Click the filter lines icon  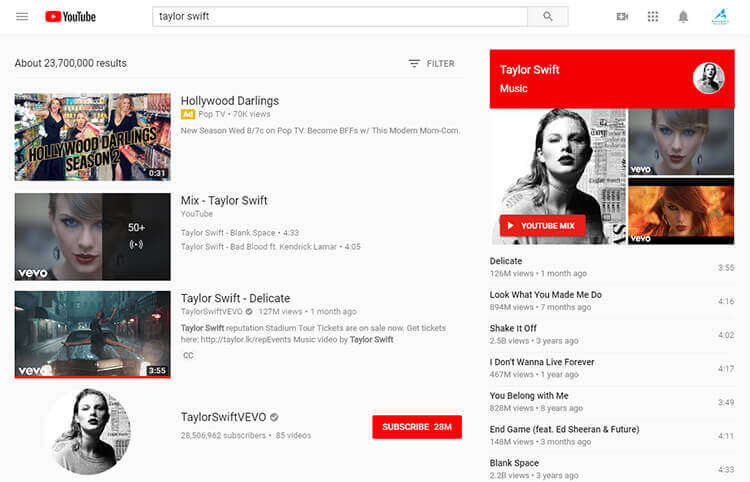[414, 64]
